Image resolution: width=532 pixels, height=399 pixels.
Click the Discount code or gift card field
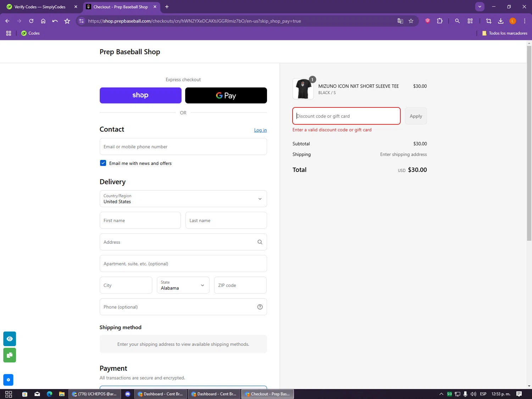(x=346, y=116)
